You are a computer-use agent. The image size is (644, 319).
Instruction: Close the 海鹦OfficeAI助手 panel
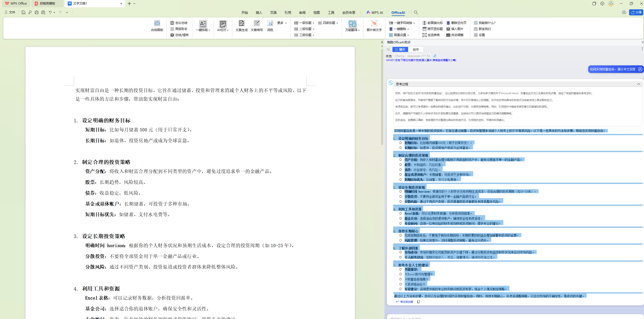[642, 42]
